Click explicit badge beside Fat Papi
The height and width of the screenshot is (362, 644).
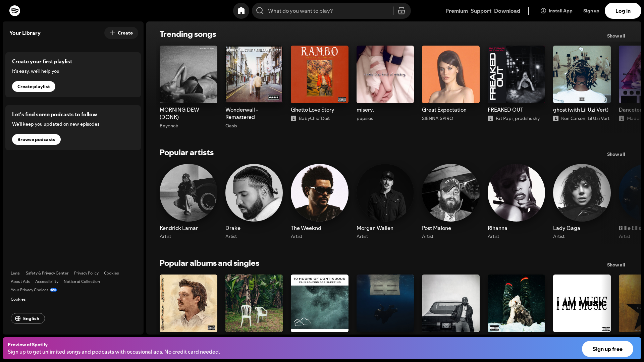490,118
